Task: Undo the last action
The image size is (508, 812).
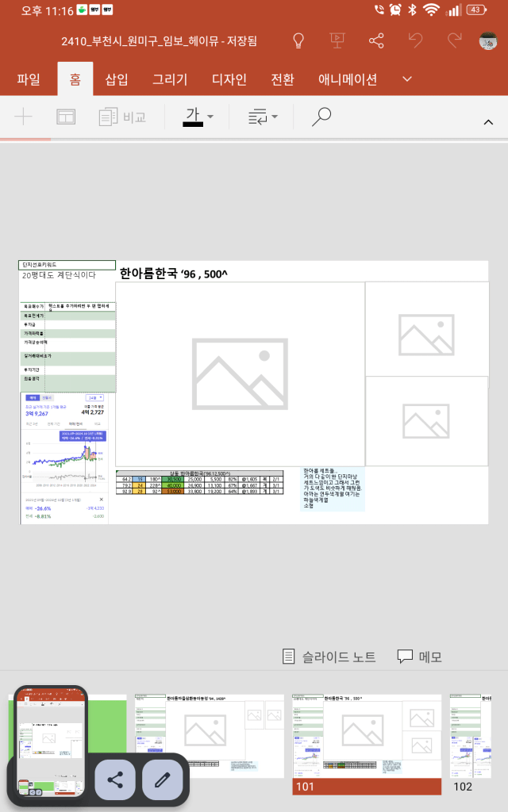Action: point(415,40)
